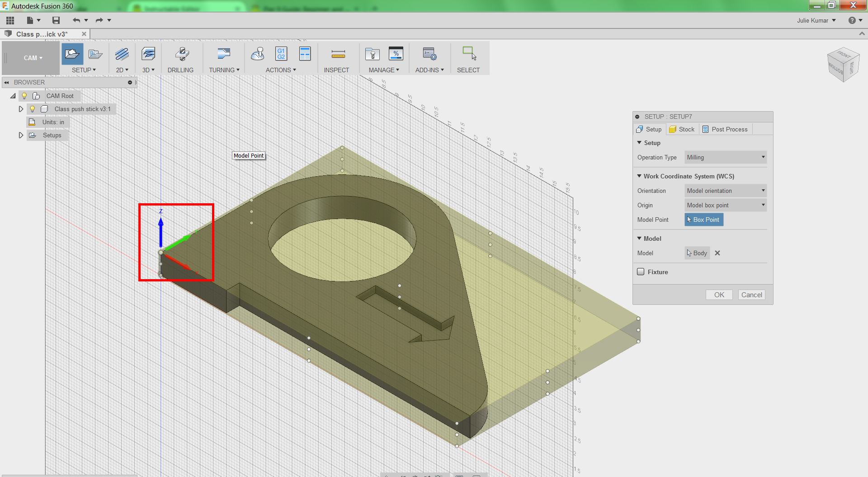Open the Turning operations icon
The image size is (868, 477).
(223, 54)
